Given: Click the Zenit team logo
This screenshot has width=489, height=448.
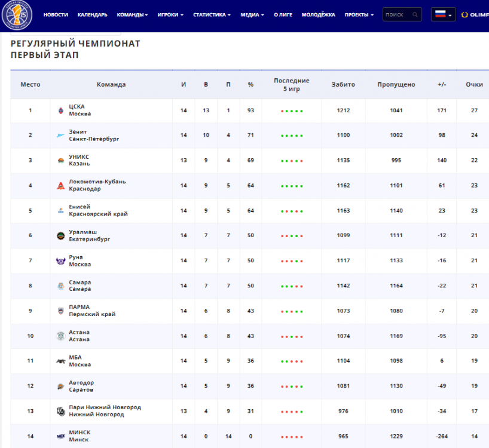Looking at the screenshot, I should coord(60,136).
